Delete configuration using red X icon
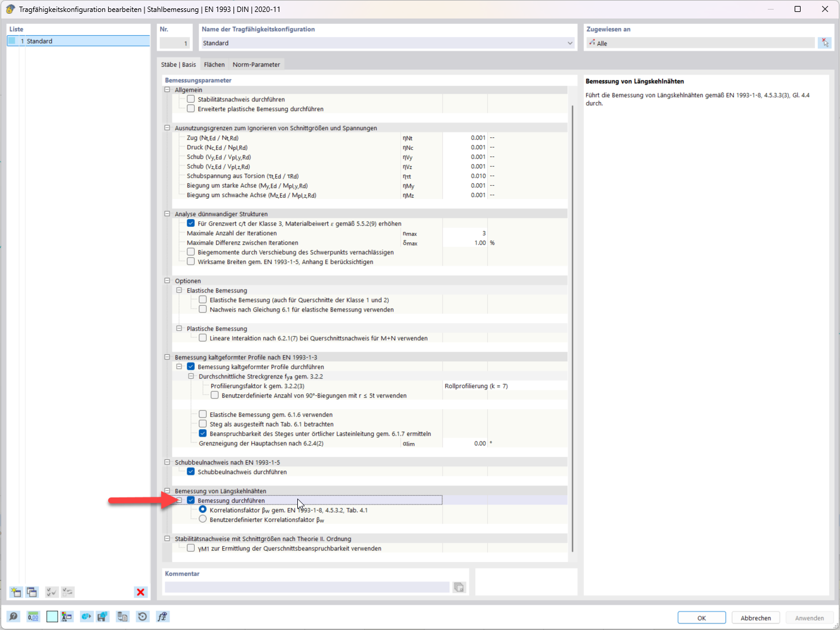Image resolution: width=840 pixels, height=630 pixels. (x=141, y=592)
